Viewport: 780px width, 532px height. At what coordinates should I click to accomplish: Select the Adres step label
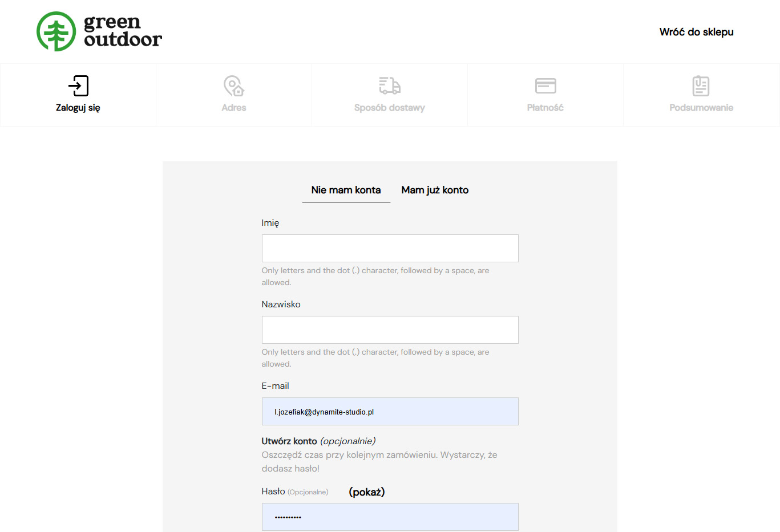[x=234, y=108]
